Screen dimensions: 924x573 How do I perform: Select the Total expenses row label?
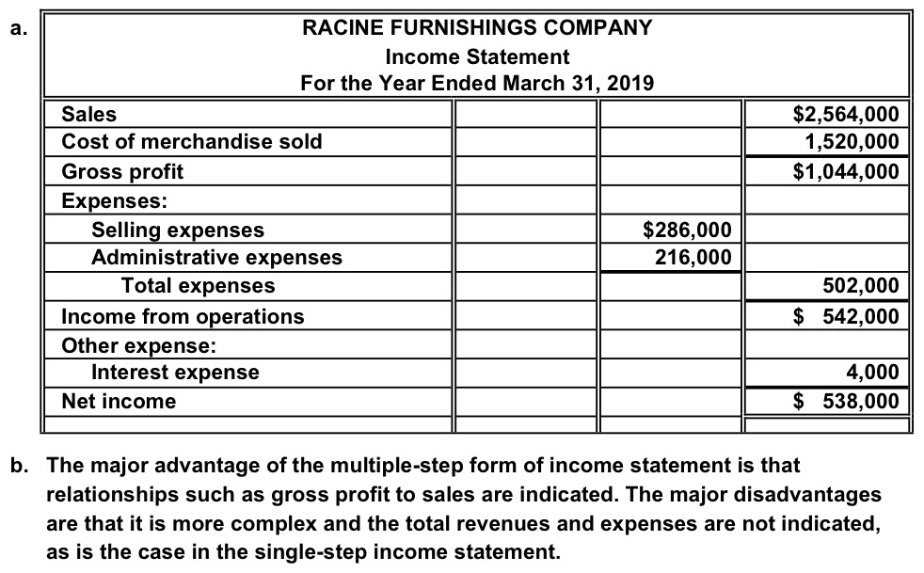[x=198, y=285]
